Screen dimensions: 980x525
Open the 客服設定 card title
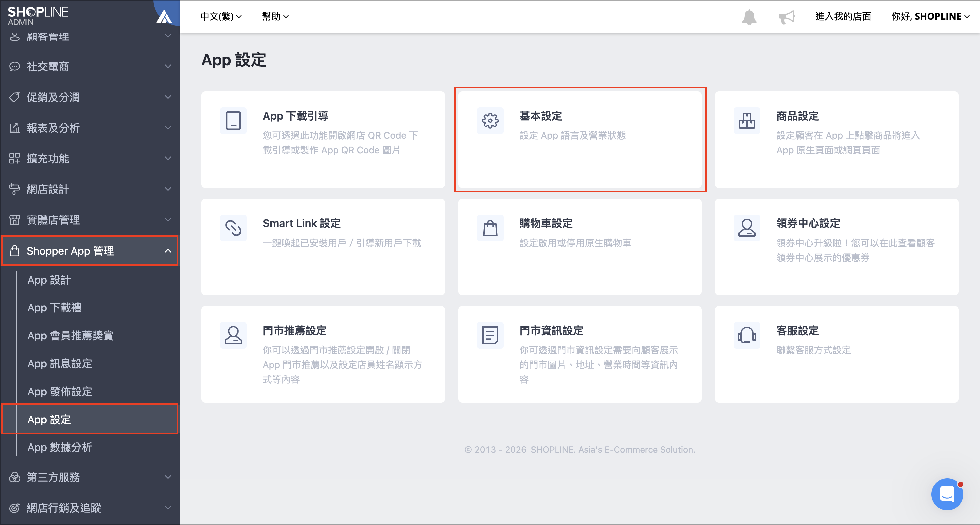tap(797, 331)
